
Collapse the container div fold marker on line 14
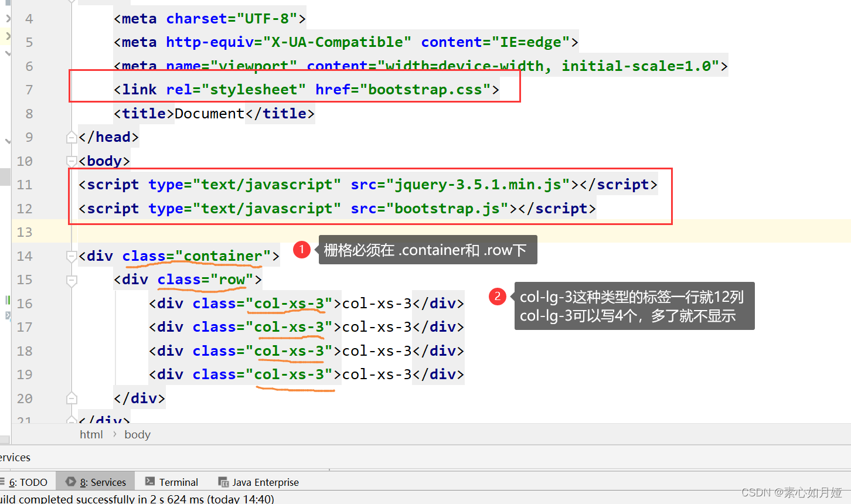click(x=72, y=256)
